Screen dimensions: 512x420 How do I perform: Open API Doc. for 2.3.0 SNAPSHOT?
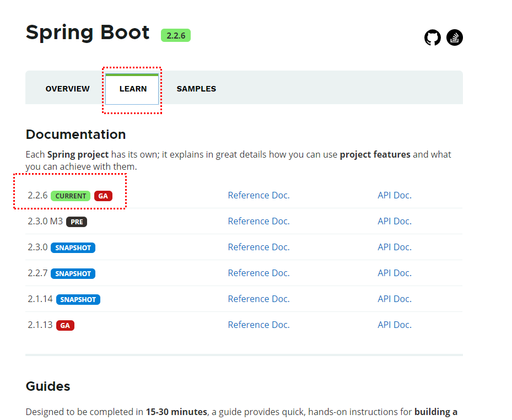point(395,247)
